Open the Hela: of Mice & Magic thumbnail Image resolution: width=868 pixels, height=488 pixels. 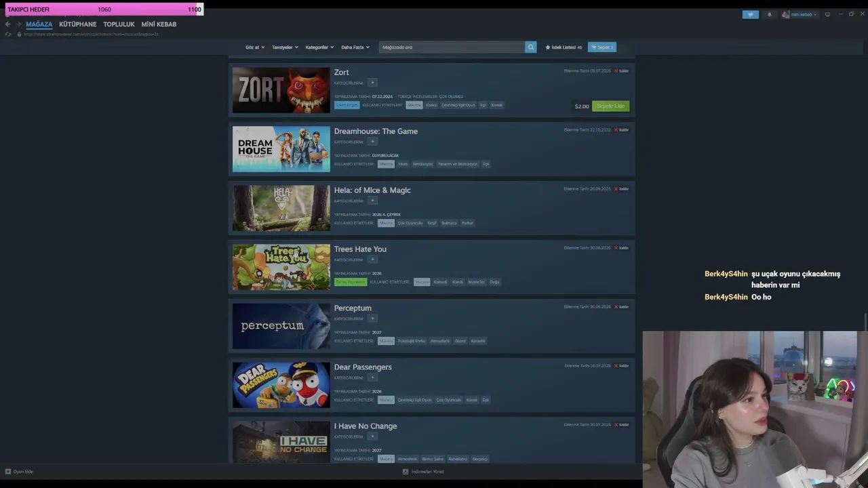click(x=281, y=208)
